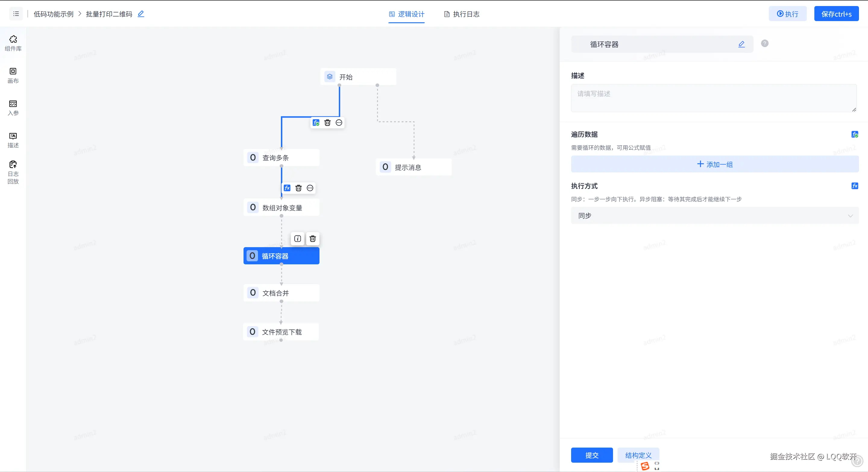Viewport: 868px width, 472px height.
Task: Click the formula icon next to 执行方式
Action: (x=854, y=186)
